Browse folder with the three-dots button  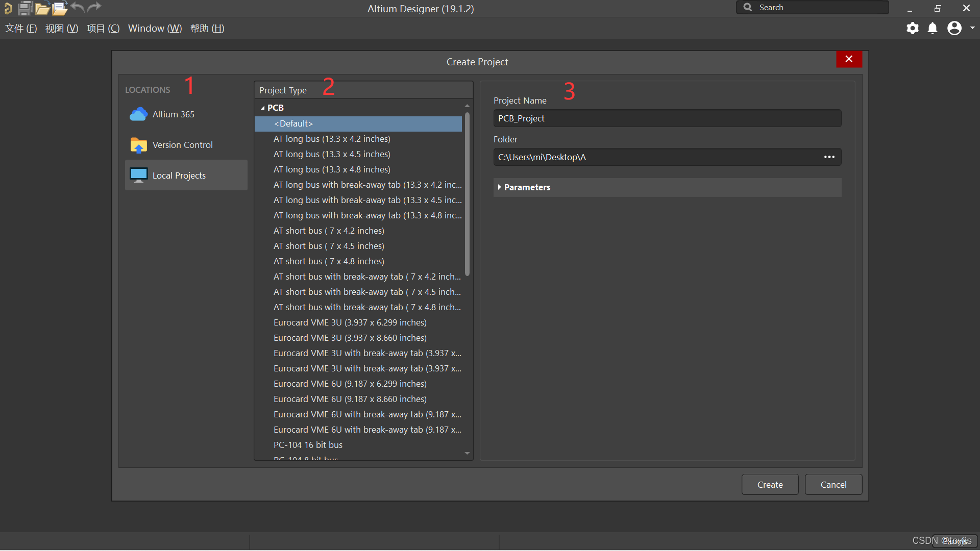click(x=829, y=157)
